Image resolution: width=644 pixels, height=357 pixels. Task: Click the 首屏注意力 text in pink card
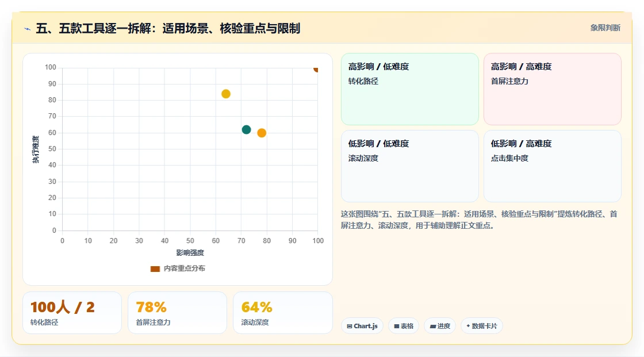point(509,81)
